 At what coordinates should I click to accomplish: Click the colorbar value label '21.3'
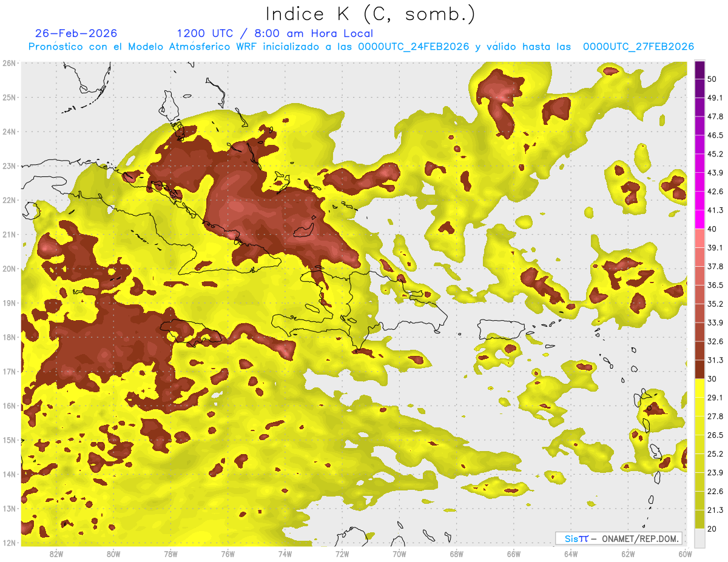click(x=715, y=510)
